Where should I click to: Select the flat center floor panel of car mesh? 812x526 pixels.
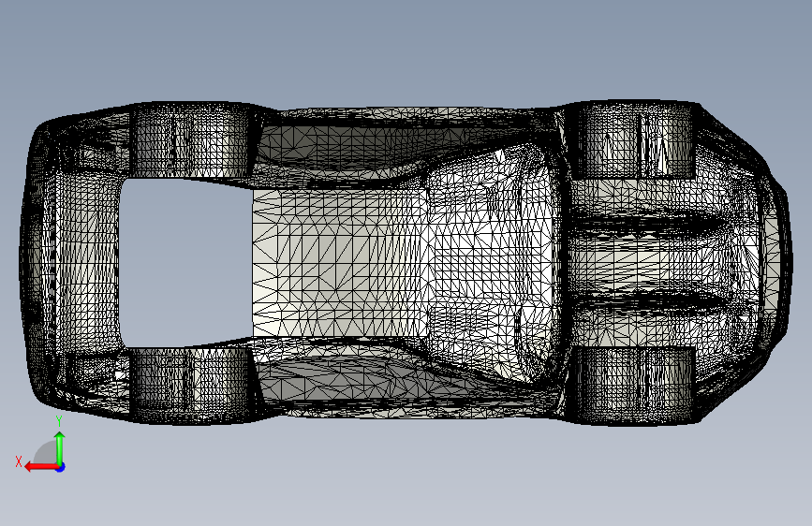(340, 263)
